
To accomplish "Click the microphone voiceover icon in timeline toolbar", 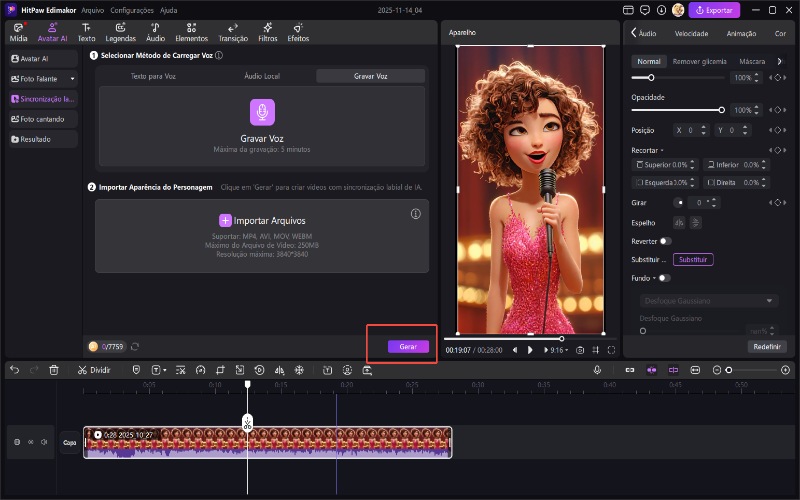I will [597, 370].
